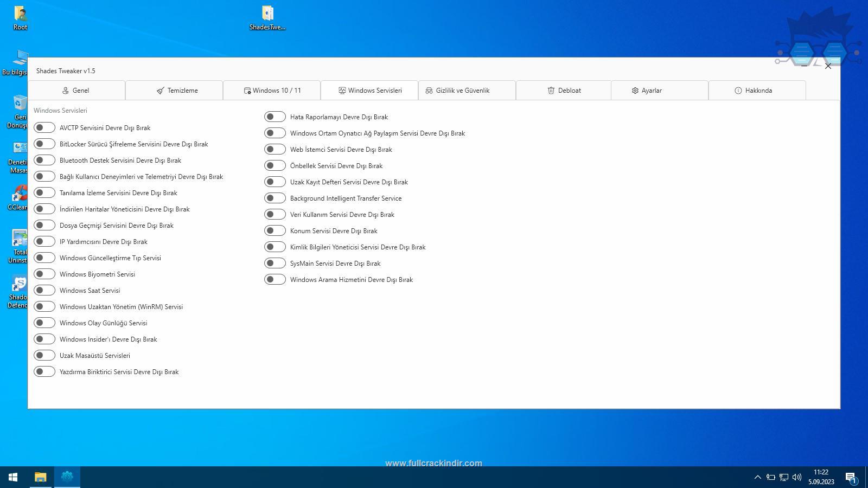Show hidden system tray icons
868x488 pixels.
[757, 477]
